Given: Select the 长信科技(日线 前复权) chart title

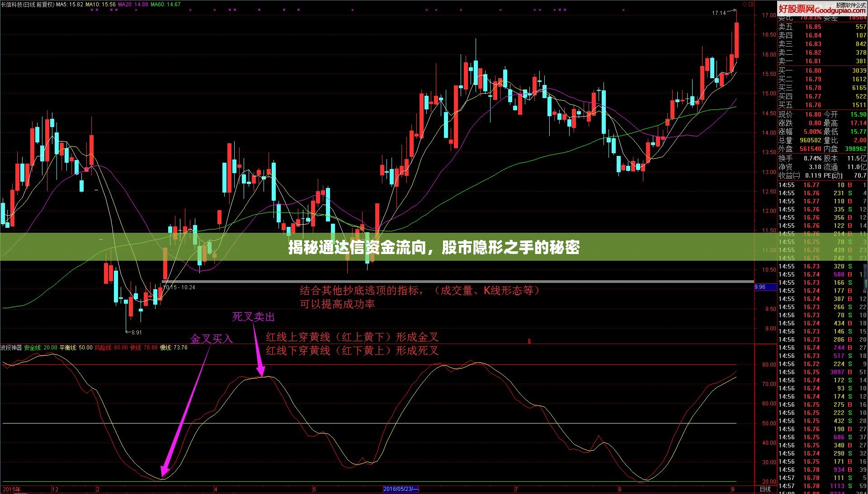Looking at the screenshot, I should coord(28,5).
